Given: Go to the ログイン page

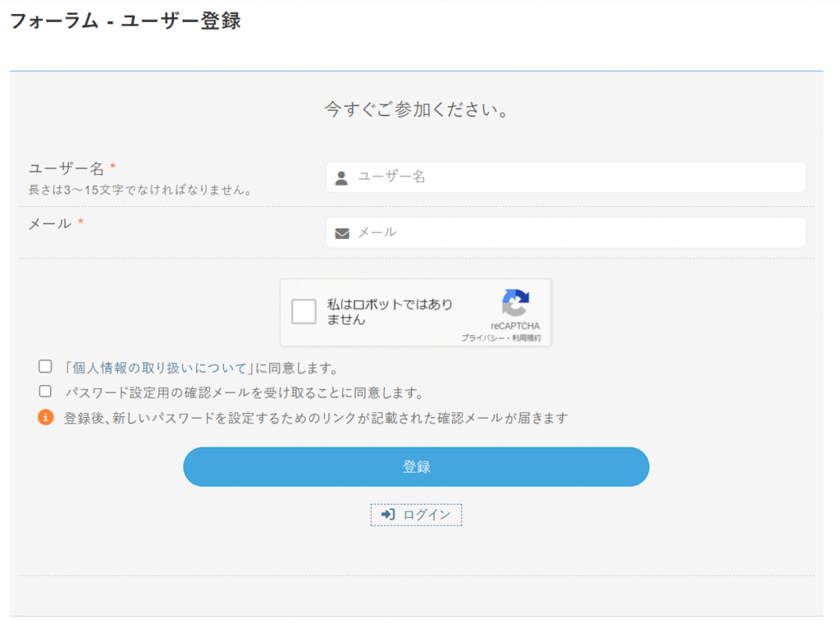Looking at the screenshot, I should 416,515.
